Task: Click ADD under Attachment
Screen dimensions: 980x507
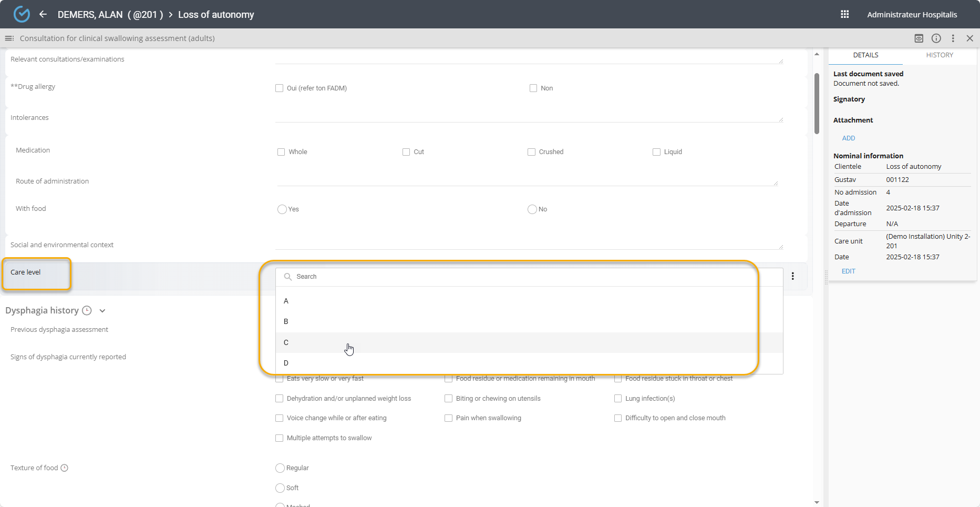Action: (x=848, y=138)
